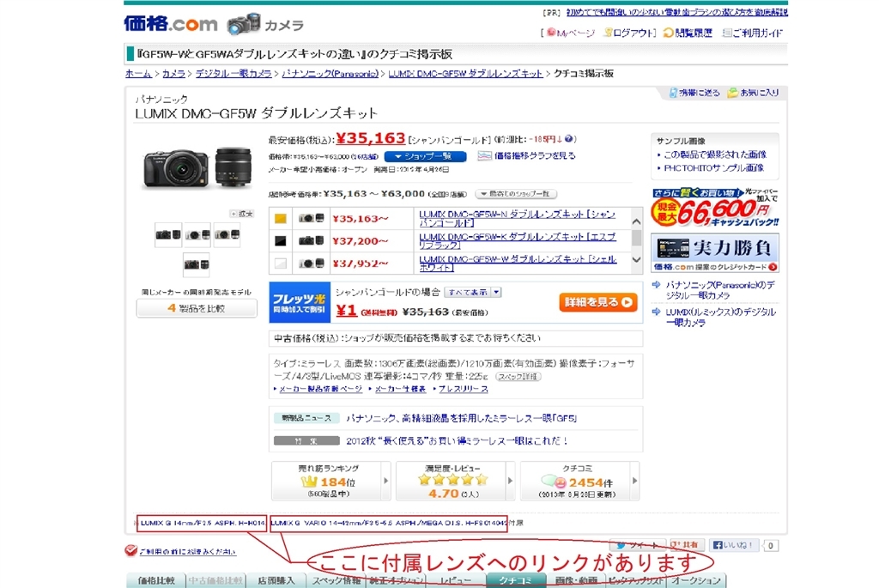Open the 2012秋 feature article link

click(457, 441)
